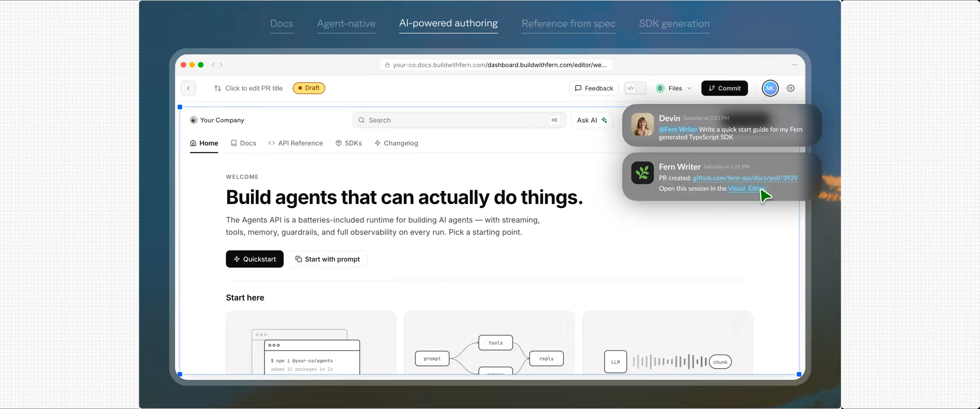The width and height of the screenshot is (980, 409).
Task: Click the pull request icon beside PR title
Action: 218,88
